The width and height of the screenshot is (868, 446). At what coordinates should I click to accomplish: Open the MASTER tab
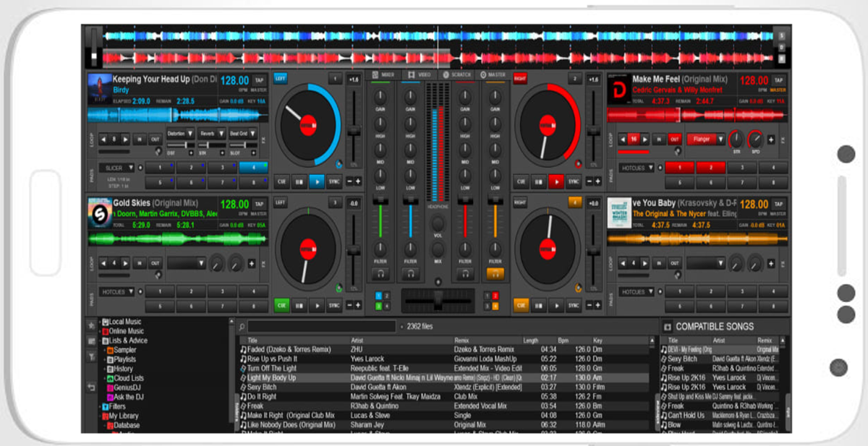493,74
